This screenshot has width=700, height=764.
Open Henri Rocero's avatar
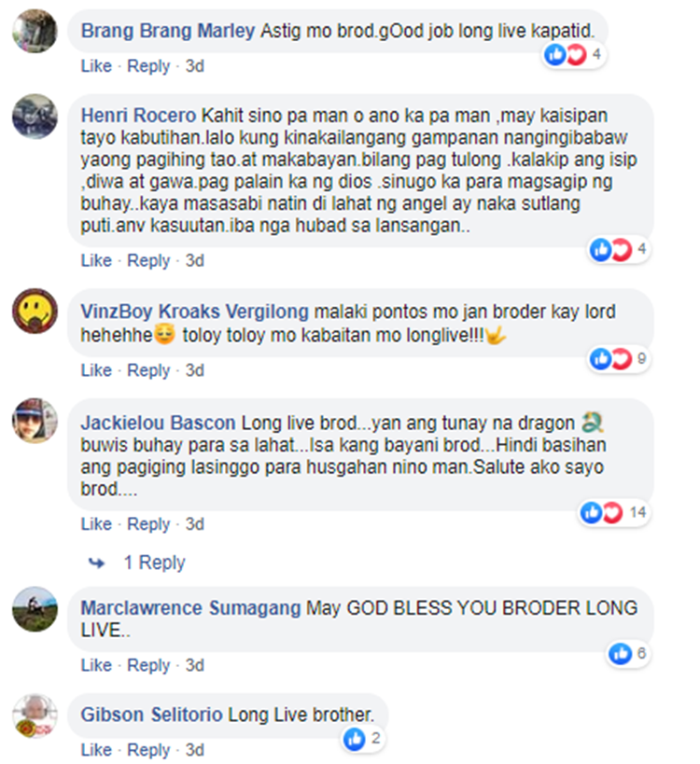coord(35,117)
